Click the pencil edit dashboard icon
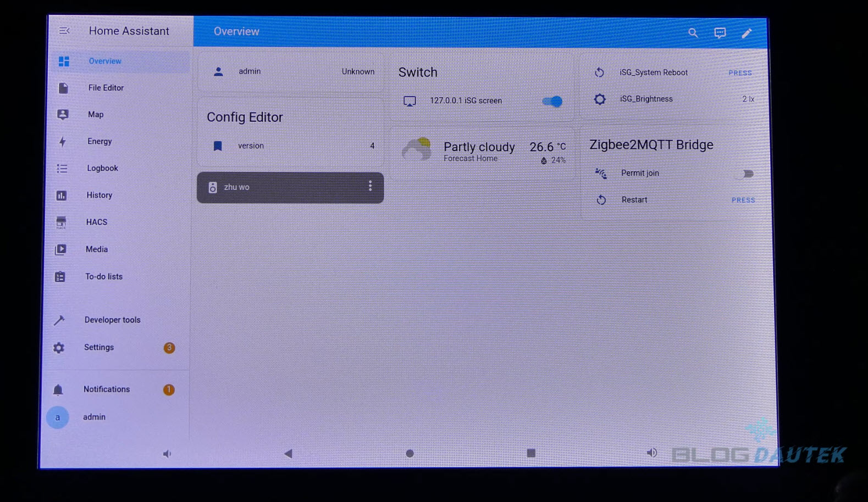This screenshot has width=868, height=502. pyautogui.click(x=746, y=34)
